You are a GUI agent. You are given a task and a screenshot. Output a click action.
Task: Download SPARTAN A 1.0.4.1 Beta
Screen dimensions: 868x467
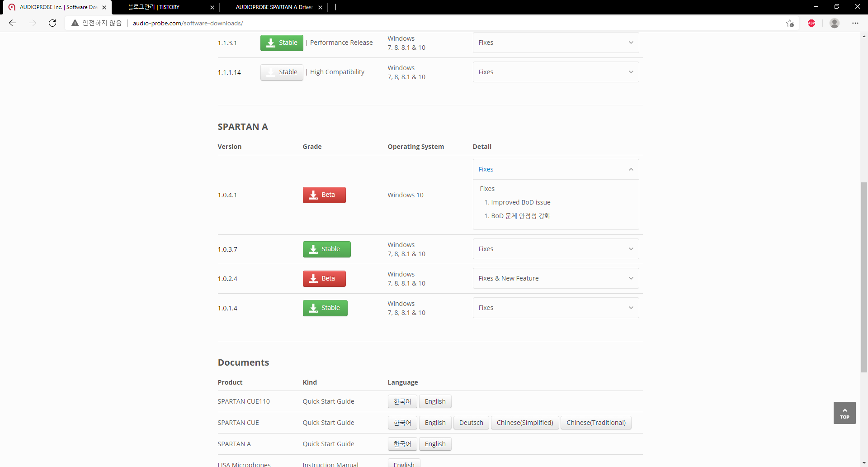324,195
